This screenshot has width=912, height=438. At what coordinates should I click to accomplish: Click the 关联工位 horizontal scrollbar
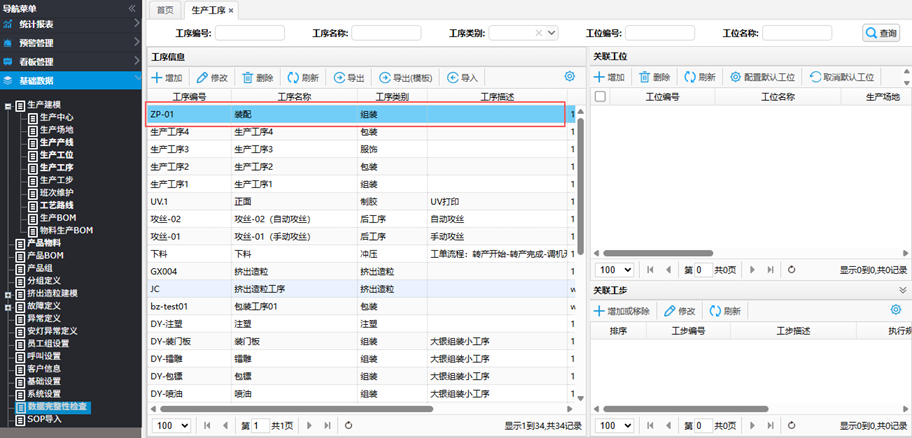coord(658,253)
